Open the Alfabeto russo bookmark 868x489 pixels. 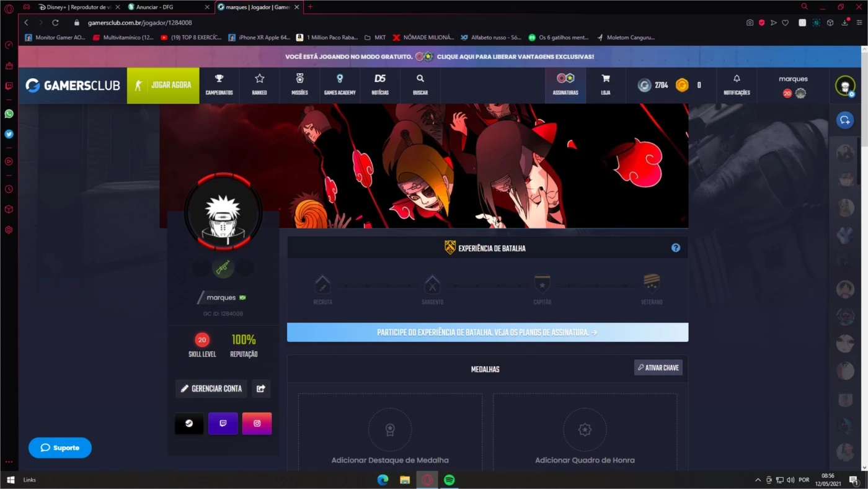[490, 37]
